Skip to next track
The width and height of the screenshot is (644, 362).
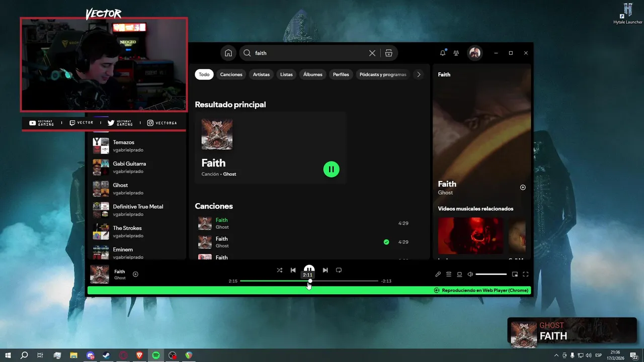[325, 270]
